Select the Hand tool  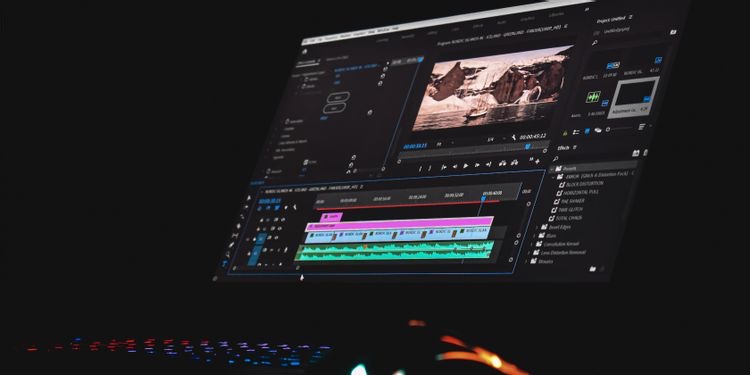click(x=228, y=254)
